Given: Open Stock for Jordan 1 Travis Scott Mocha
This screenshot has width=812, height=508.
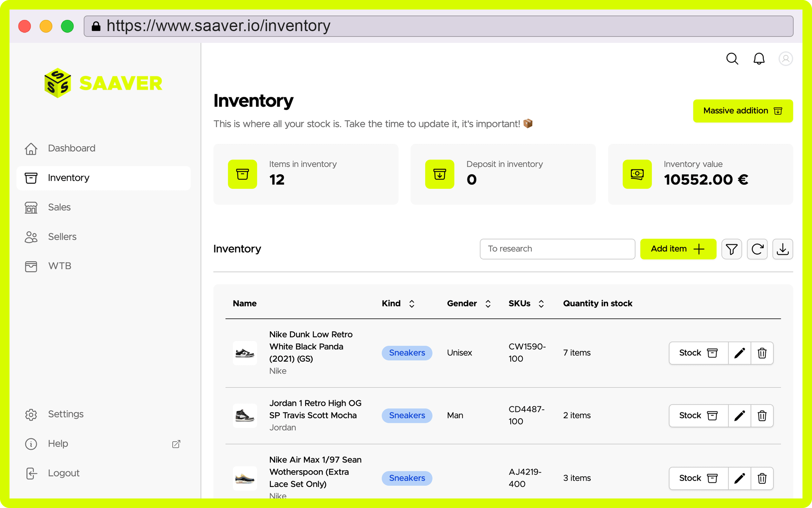Looking at the screenshot, I should 698,416.
